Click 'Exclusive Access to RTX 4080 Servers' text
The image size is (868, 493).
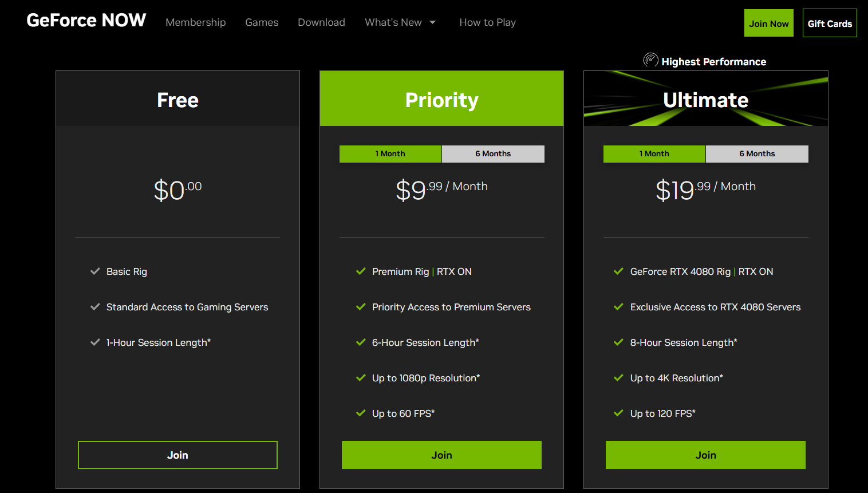click(716, 307)
